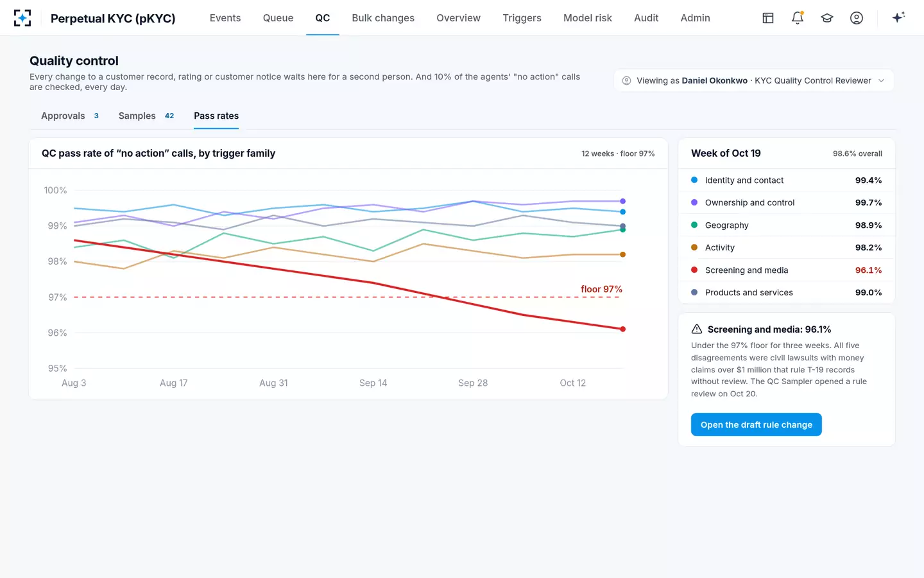Select the orange Activity endpoint on chart
The height and width of the screenshot is (578, 924).
click(622, 254)
